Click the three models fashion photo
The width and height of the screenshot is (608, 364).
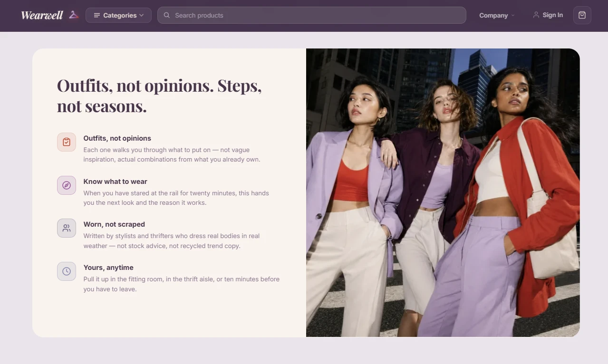coord(443,193)
